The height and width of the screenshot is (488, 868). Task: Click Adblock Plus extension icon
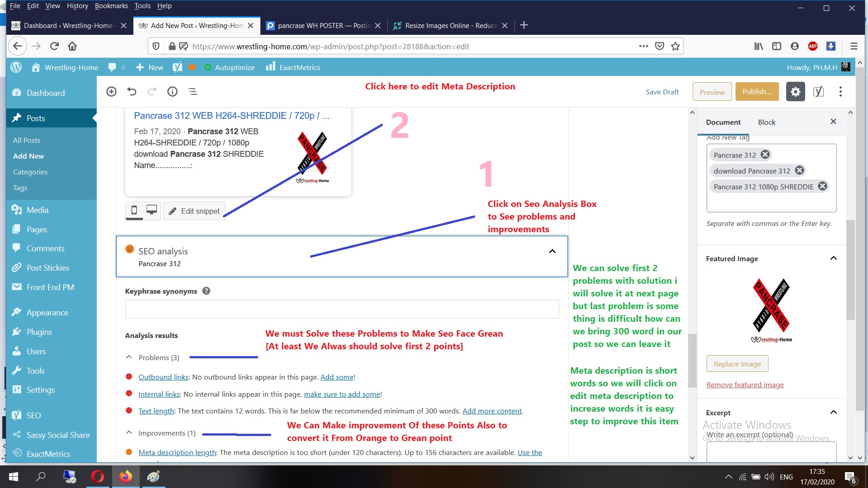(813, 46)
